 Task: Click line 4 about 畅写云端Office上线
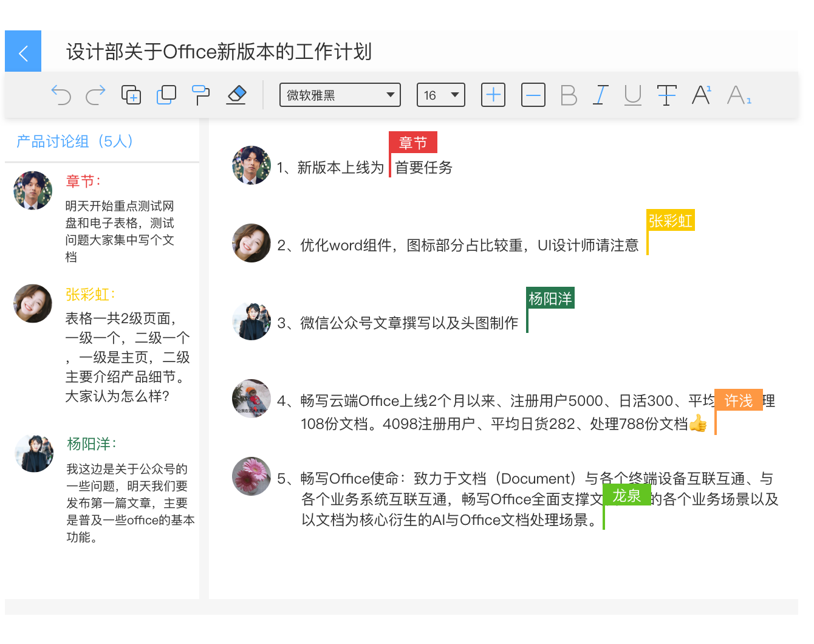pyautogui.click(x=526, y=412)
